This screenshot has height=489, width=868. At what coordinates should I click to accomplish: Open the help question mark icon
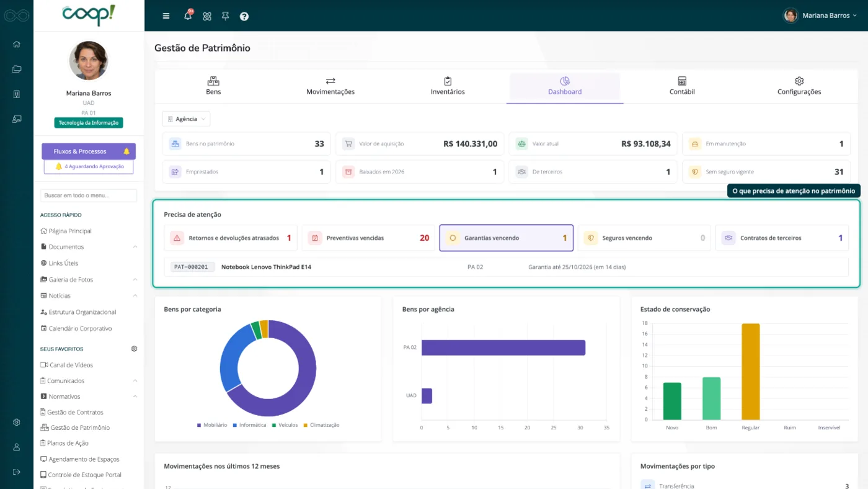pyautogui.click(x=244, y=16)
